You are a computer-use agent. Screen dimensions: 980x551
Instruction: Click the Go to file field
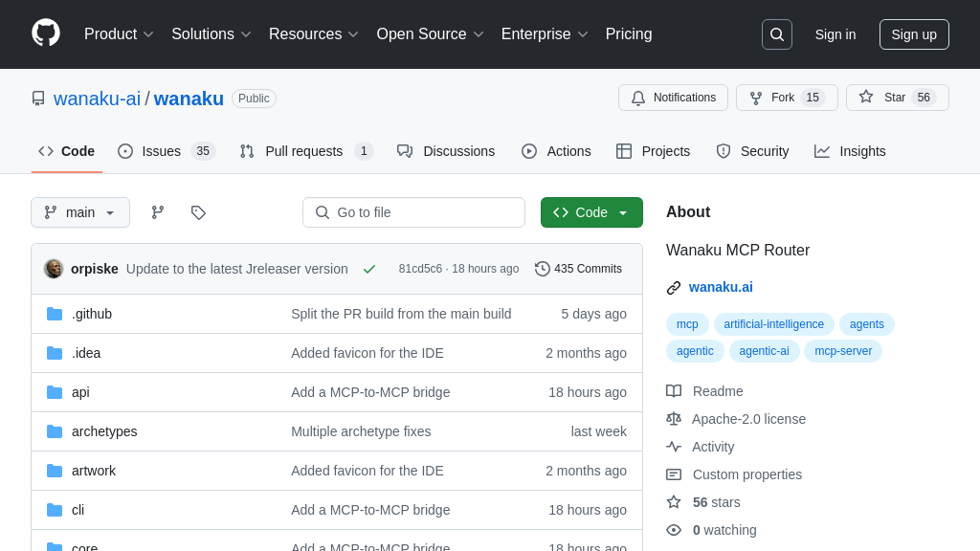413,212
